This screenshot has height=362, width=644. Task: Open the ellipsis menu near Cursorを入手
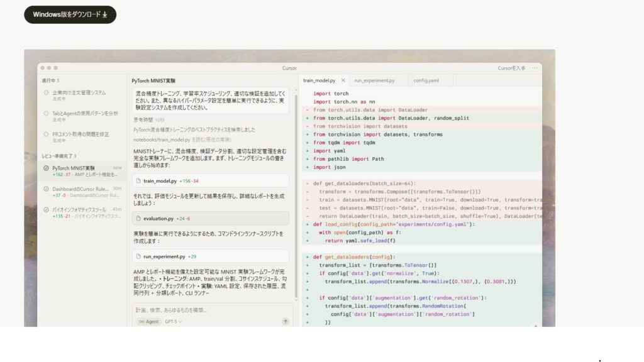[534, 67]
